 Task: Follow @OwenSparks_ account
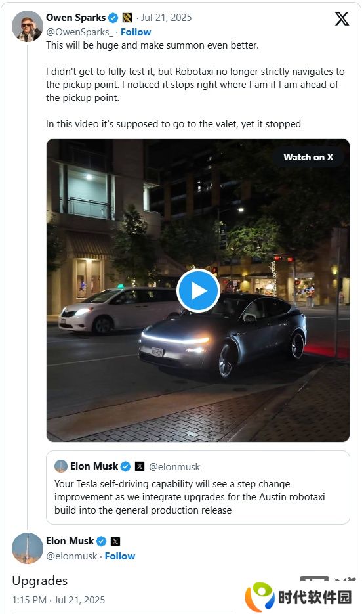[x=136, y=32]
